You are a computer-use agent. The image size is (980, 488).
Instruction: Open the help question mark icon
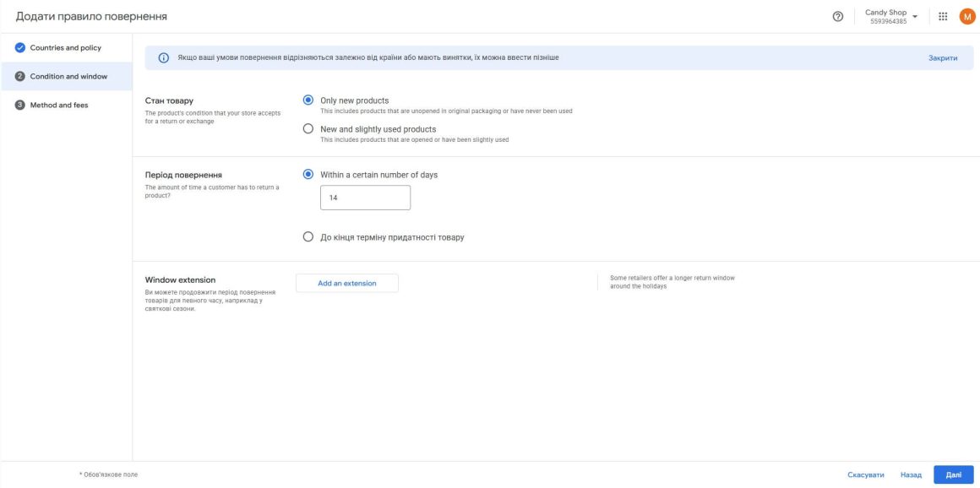[838, 16]
